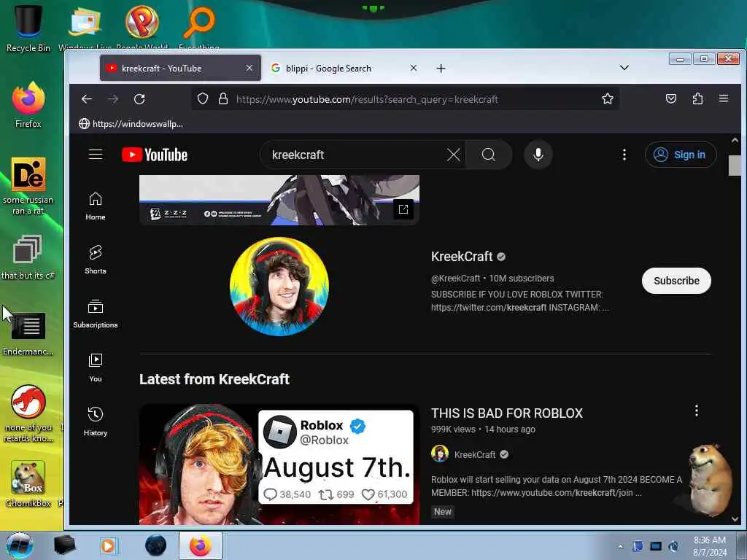This screenshot has width=747, height=560.
Task: Open the media player taskbar icon
Action: pos(108,546)
